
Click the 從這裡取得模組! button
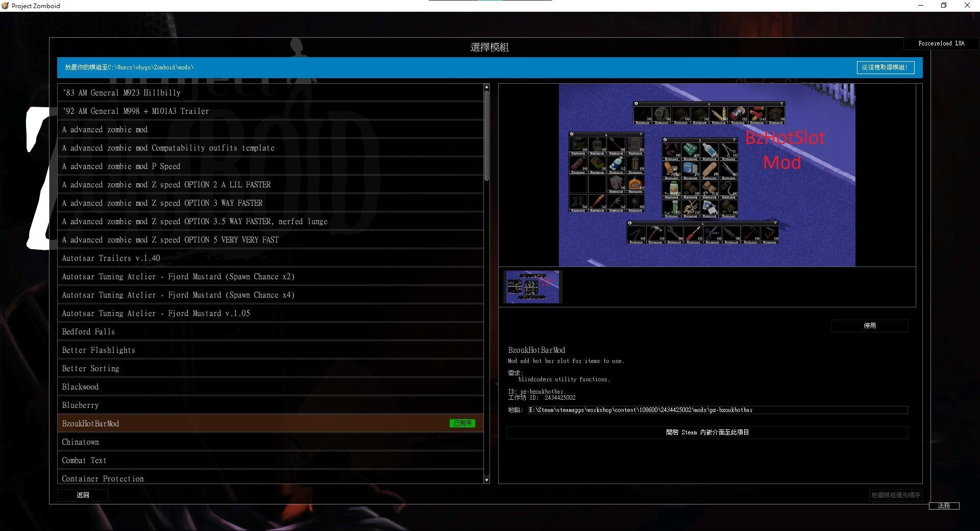(x=885, y=67)
